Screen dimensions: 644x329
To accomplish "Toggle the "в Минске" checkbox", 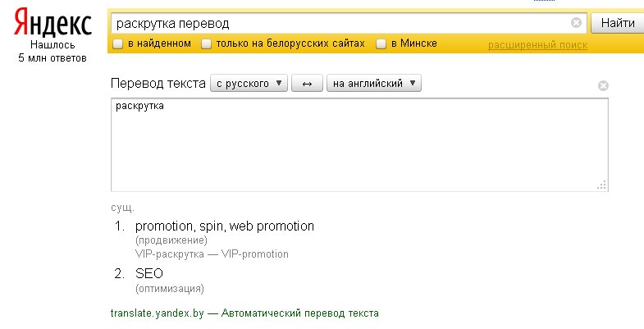I will (x=381, y=43).
